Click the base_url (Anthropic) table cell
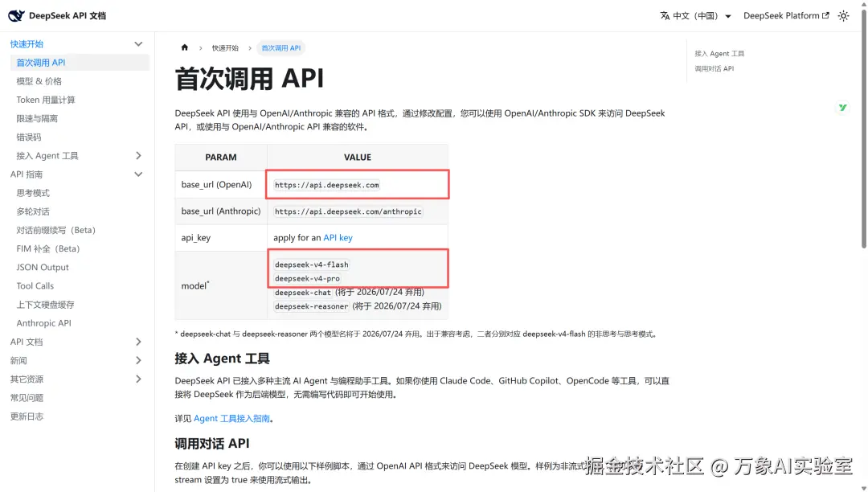The height and width of the screenshot is (492, 868). coord(221,211)
